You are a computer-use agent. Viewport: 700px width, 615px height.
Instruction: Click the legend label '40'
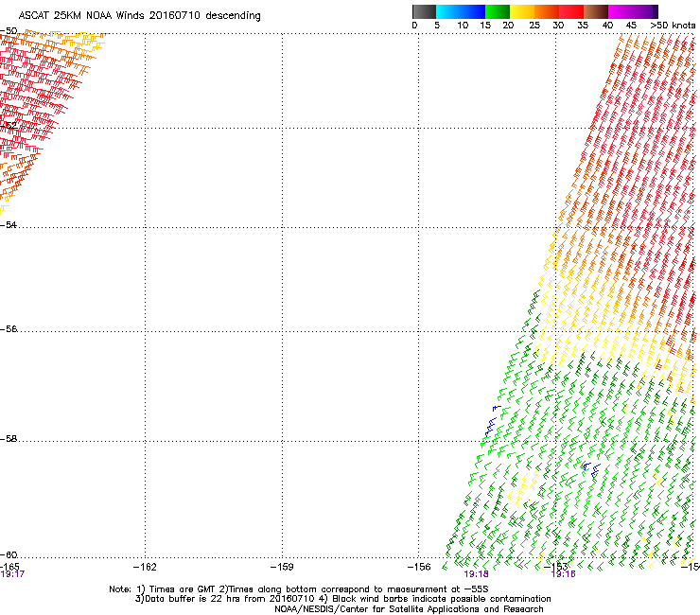pyautogui.click(x=607, y=26)
